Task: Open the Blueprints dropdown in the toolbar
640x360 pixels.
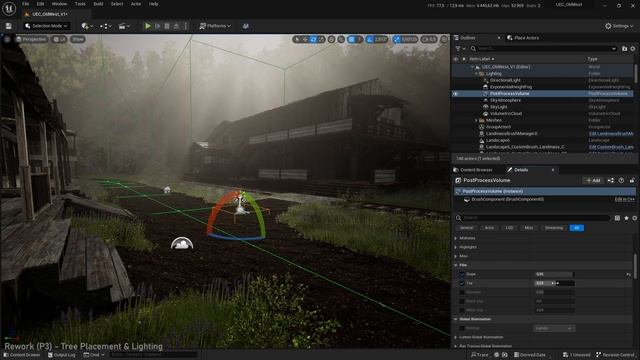Action: point(105,26)
